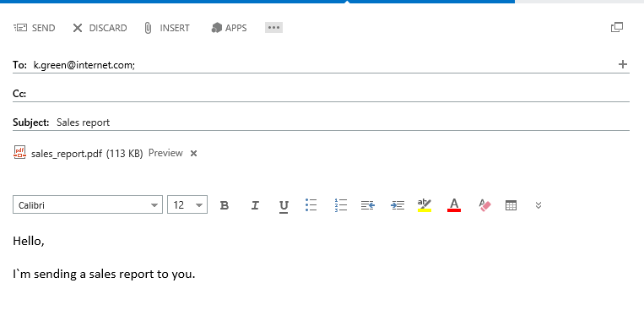Viewport: 644px width, 332px height.
Task: Send the email with SEND button
Action: 34,28
